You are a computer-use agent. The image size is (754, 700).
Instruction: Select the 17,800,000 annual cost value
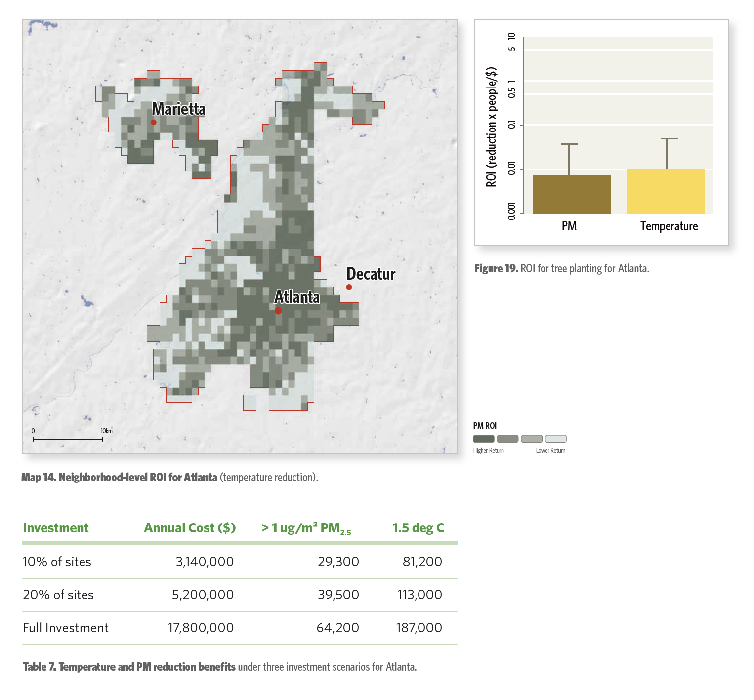click(x=201, y=628)
